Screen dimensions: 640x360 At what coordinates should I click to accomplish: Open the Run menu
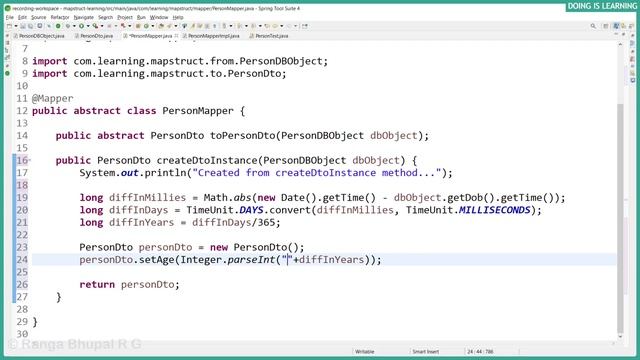point(141,17)
